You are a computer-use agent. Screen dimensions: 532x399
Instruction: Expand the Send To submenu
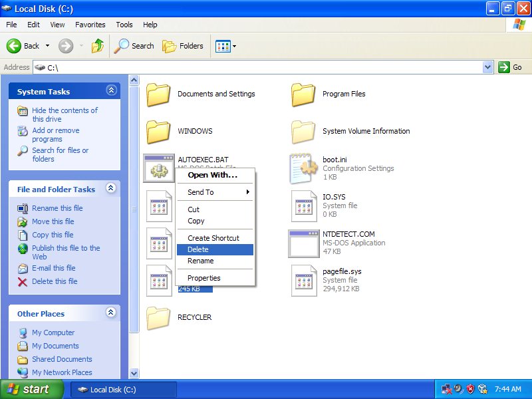(x=215, y=192)
